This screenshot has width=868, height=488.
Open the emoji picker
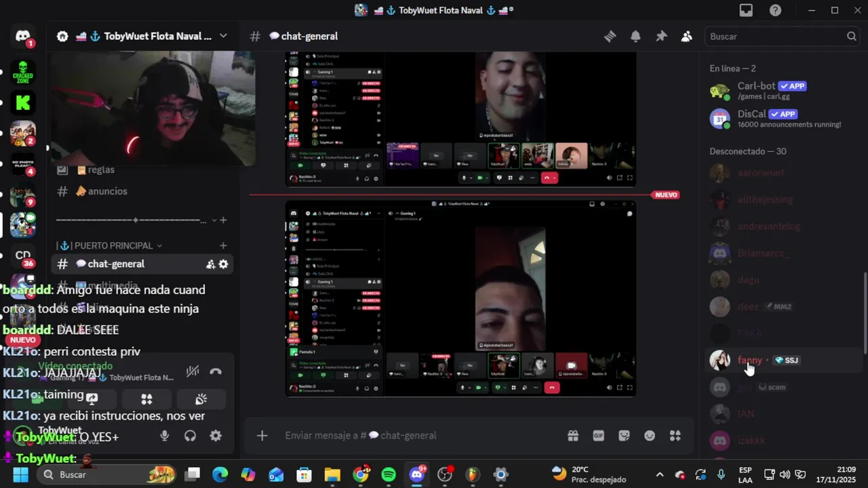coord(650,436)
